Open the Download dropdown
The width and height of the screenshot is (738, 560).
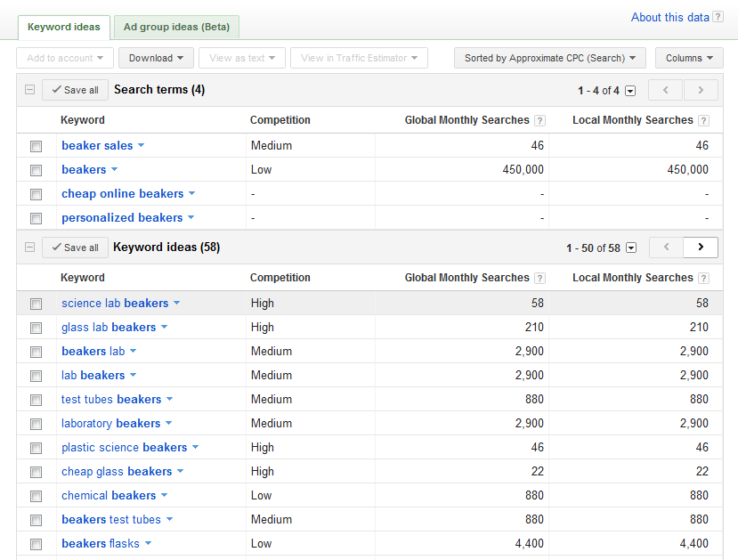(x=156, y=58)
